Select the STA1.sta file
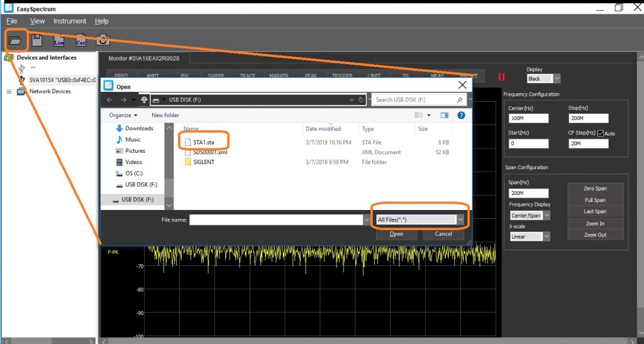644x344 pixels. pos(206,141)
